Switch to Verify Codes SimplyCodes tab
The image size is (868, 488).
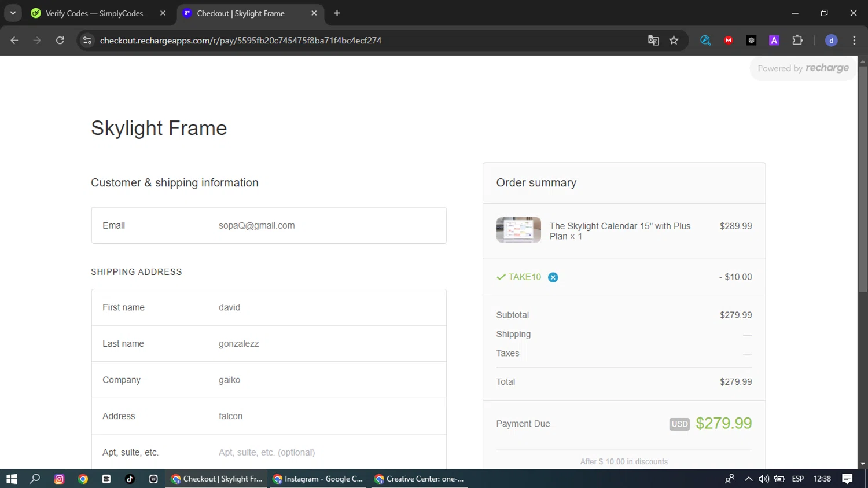tap(94, 13)
